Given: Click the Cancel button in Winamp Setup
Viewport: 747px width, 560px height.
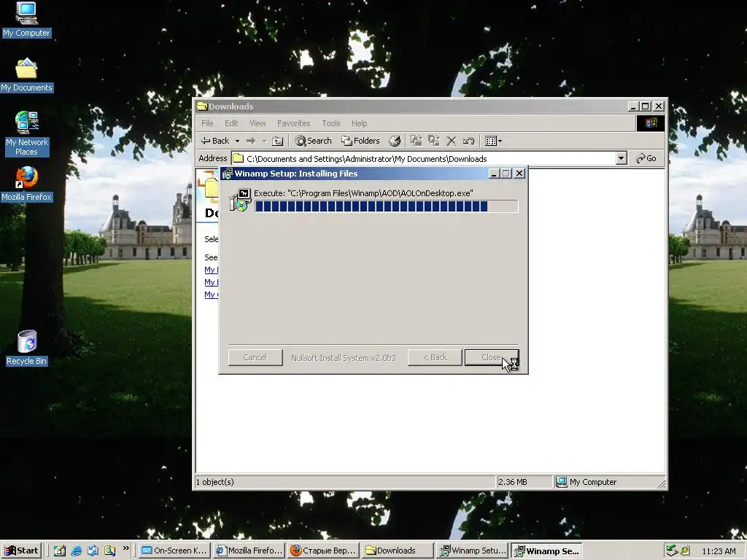Looking at the screenshot, I should 255,357.
